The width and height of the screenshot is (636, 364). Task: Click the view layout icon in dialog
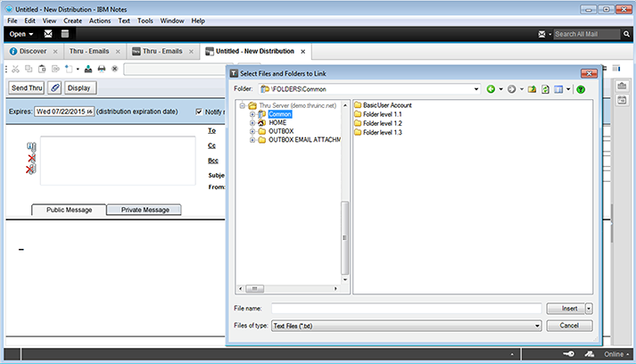tap(558, 89)
